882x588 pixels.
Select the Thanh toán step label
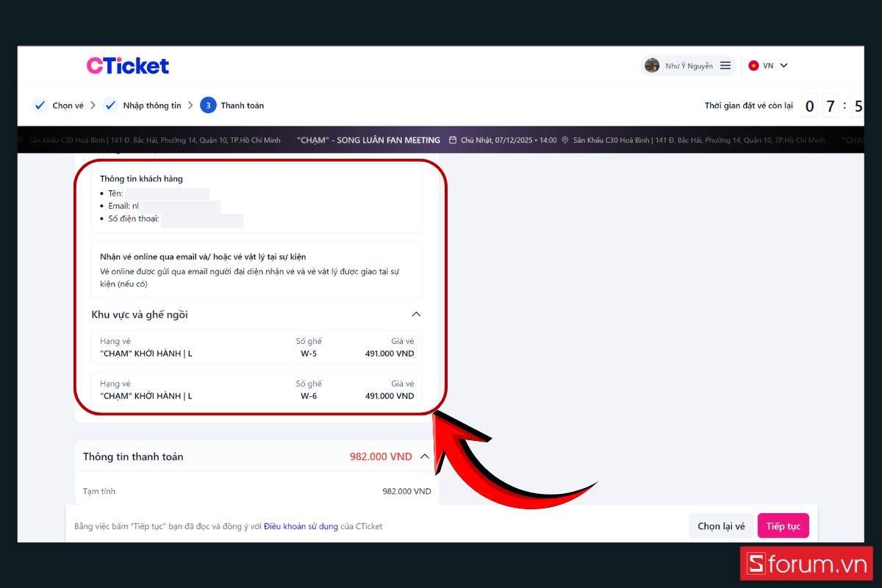click(x=243, y=106)
